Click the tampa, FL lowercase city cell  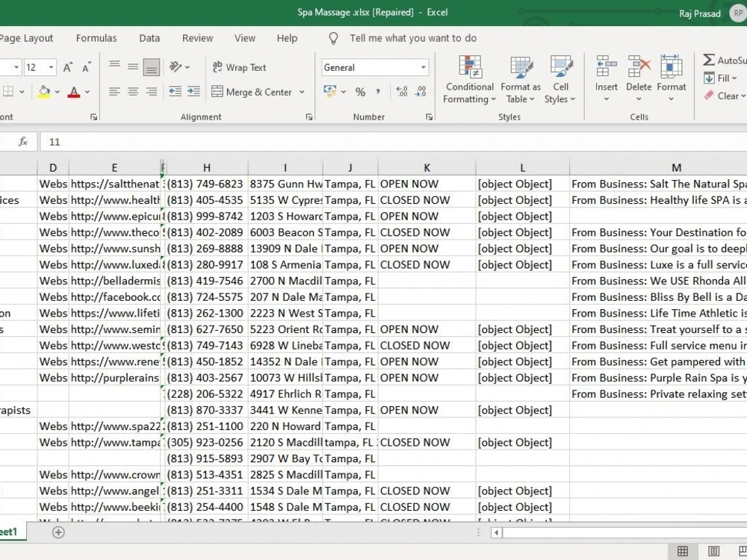350,442
